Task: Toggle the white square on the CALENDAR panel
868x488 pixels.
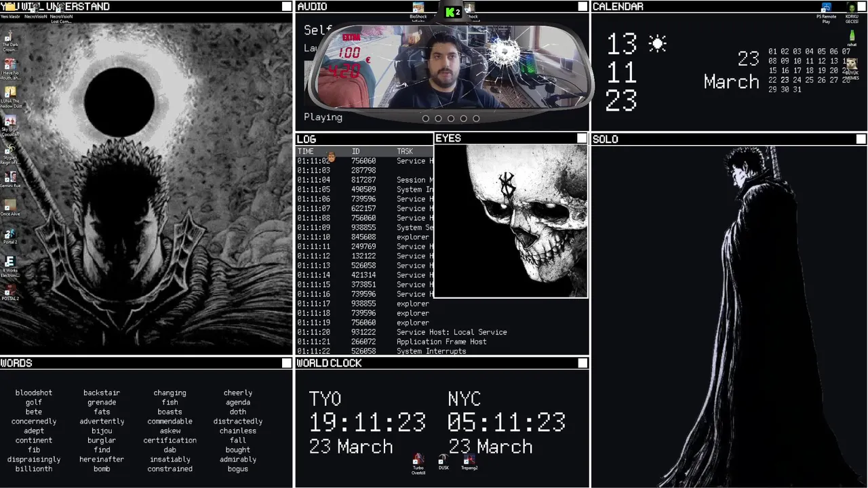Action: pos(861,6)
